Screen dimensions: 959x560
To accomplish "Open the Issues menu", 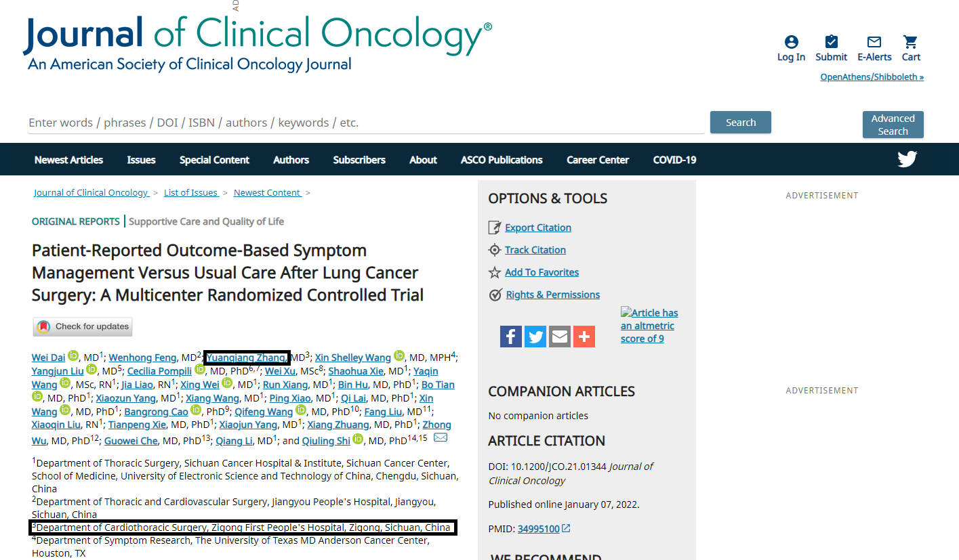I will point(141,160).
